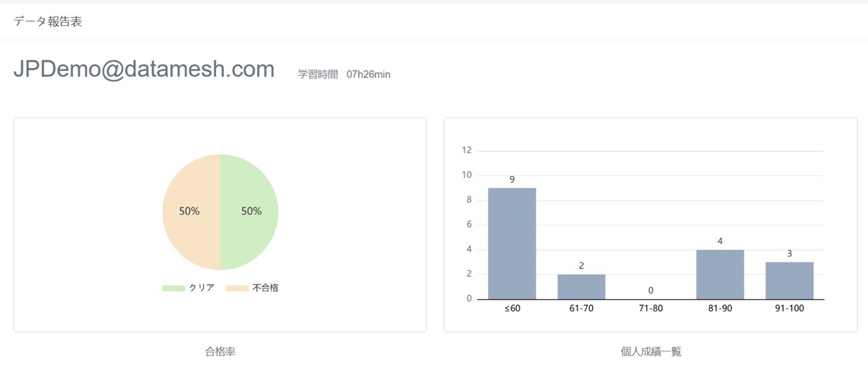Screen dimensions: 868x389
Task: Click the orange 不合格 legend swatch
Action: coord(237,288)
